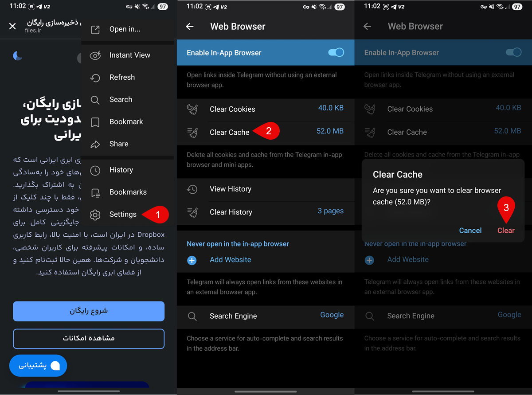Click the dimmed In-App Browser switch behind dialog

pyautogui.click(x=513, y=53)
